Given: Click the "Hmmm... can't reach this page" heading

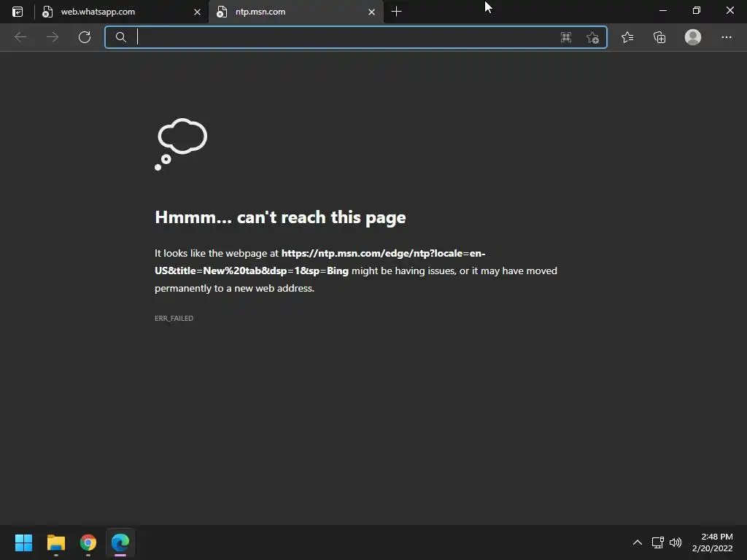Looking at the screenshot, I should tap(280, 217).
